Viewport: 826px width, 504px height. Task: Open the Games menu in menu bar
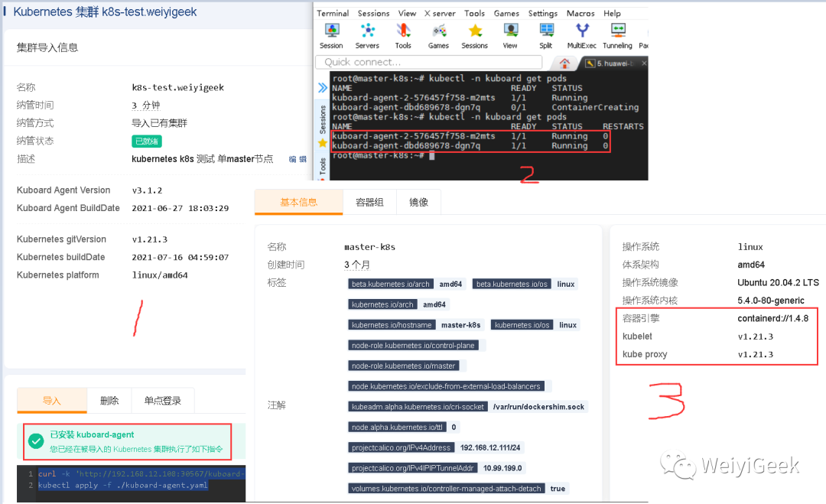(x=506, y=13)
